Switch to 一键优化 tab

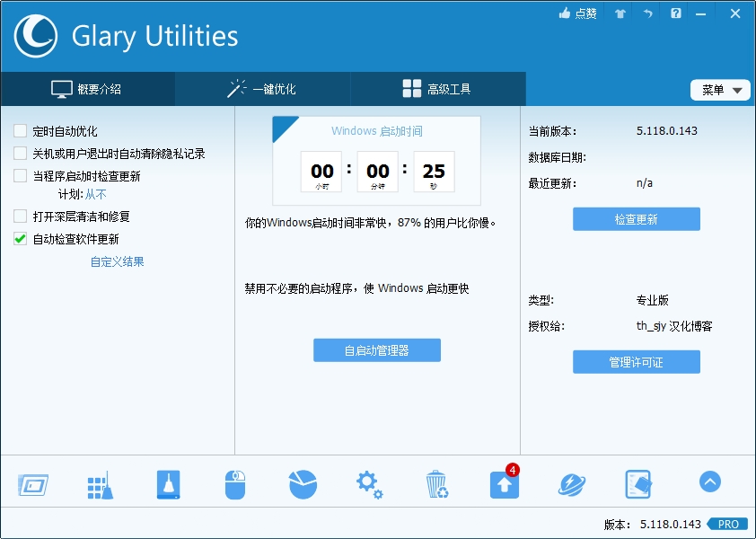point(263,89)
